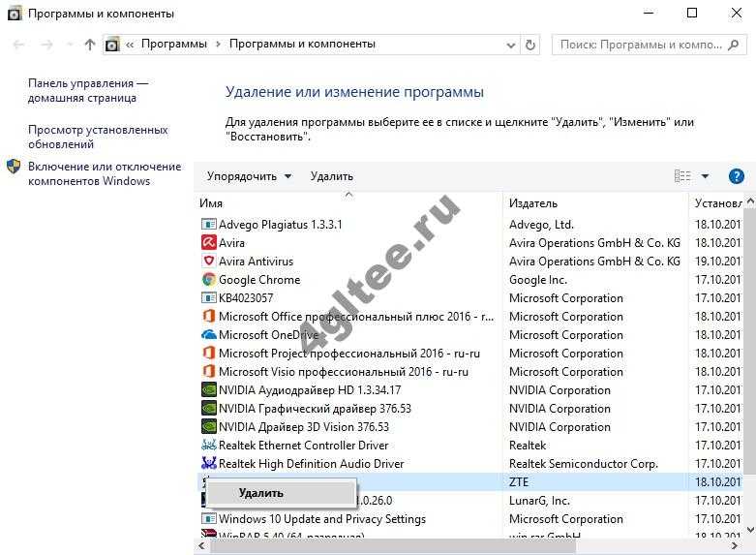
Task: Select the KB4023057 row name
Action: tap(246, 297)
